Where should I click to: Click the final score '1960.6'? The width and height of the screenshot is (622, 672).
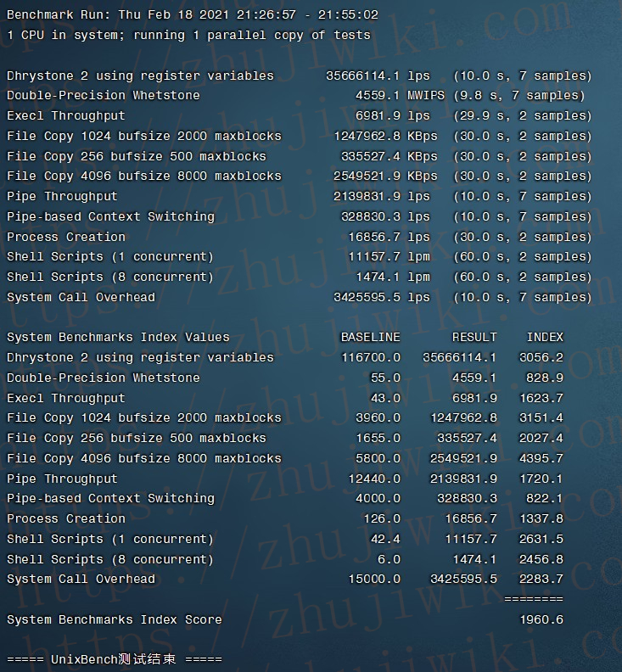tap(541, 619)
